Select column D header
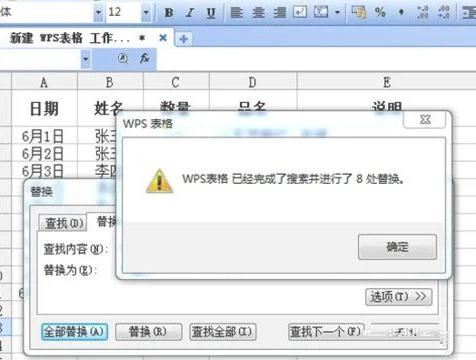Image resolution: width=476 pixels, height=360 pixels. pyautogui.click(x=253, y=82)
